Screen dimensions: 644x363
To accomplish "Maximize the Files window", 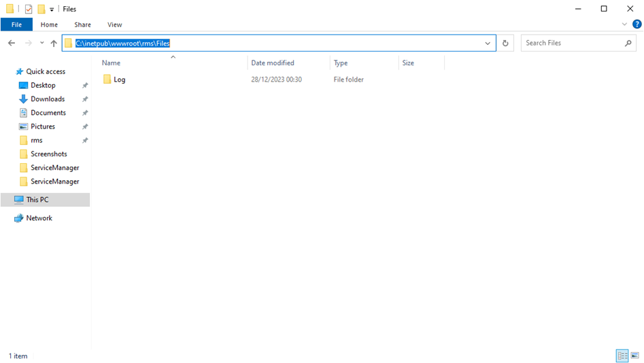I will (604, 9).
